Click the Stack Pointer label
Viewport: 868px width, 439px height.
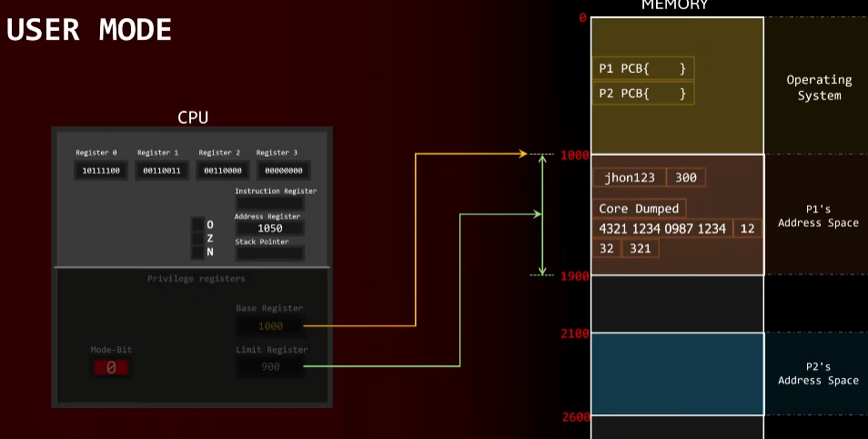click(x=262, y=241)
